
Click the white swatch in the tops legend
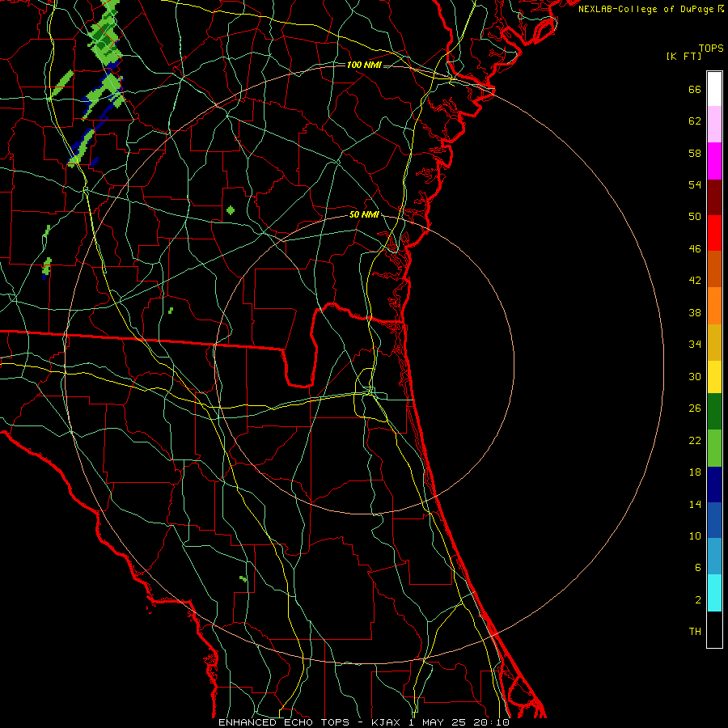coord(714,89)
